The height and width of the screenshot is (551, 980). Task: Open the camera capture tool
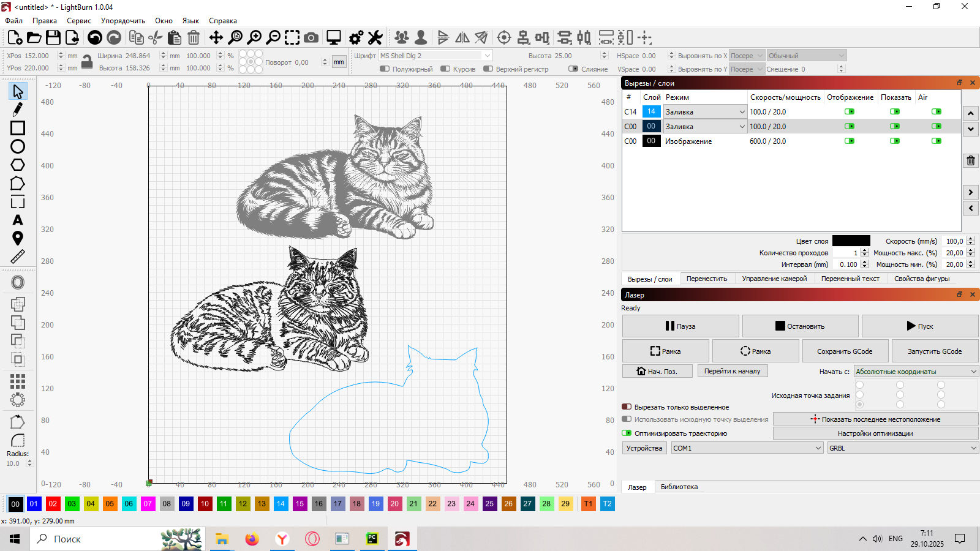click(x=311, y=38)
